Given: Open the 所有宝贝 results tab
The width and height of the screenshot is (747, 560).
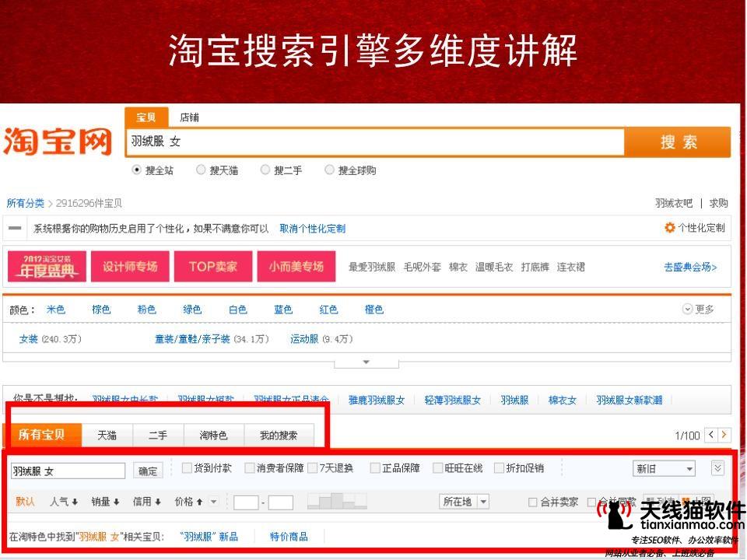Looking at the screenshot, I should (x=42, y=434).
